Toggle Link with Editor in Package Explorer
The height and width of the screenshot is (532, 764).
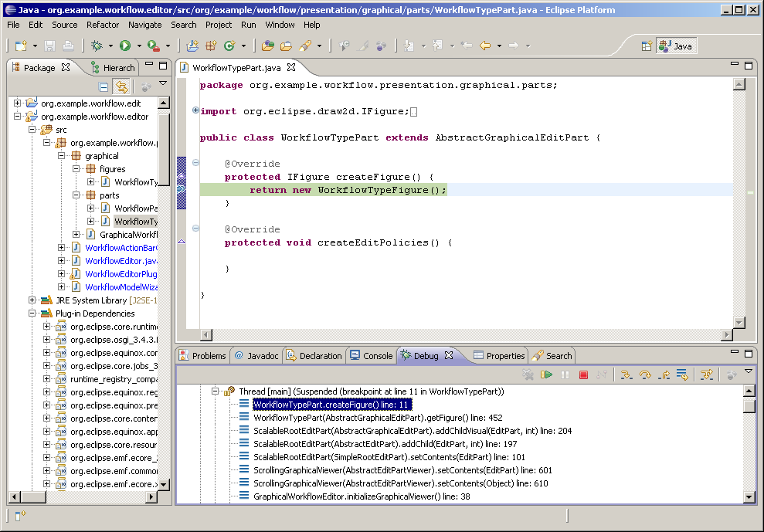(121, 86)
